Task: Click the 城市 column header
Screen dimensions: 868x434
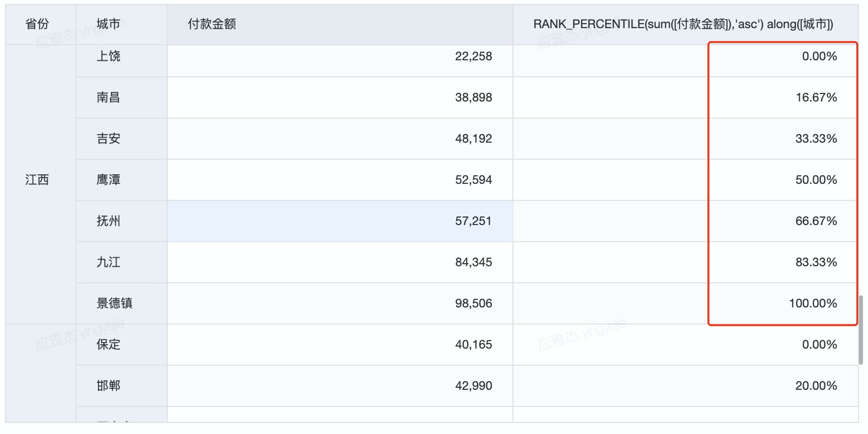Action: click(x=122, y=25)
